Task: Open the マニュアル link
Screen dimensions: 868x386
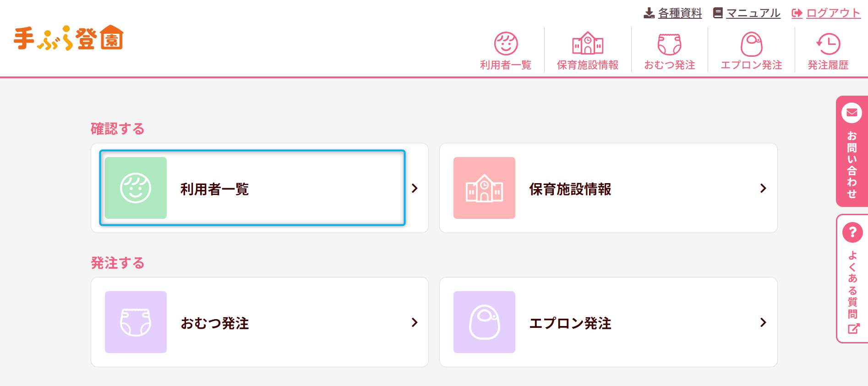Action: (x=753, y=13)
